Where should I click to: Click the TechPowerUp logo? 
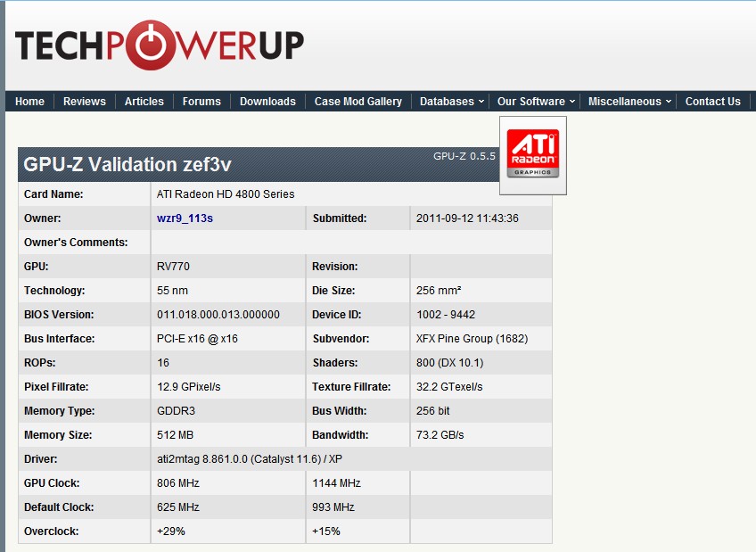click(160, 45)
